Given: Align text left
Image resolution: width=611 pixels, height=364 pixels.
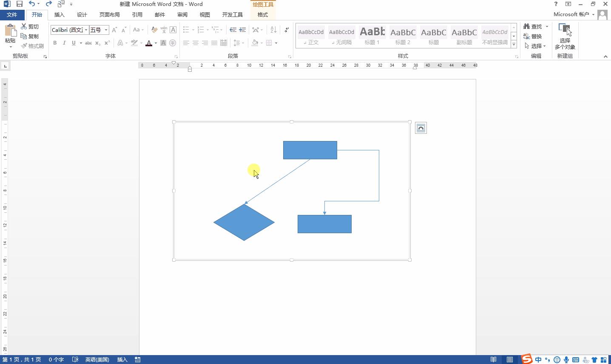Looking at the screenshot, I should [x=186, y=43].
